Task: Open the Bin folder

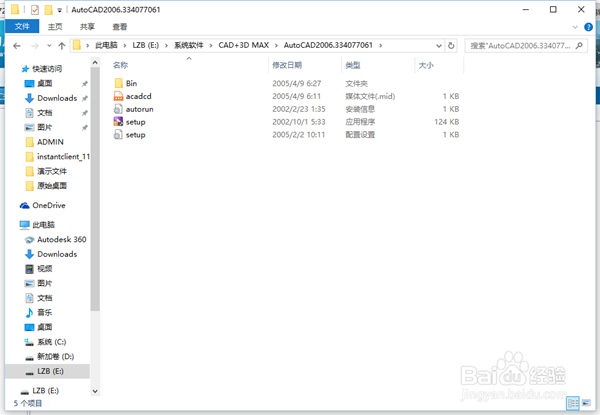Action: (131, 83)
